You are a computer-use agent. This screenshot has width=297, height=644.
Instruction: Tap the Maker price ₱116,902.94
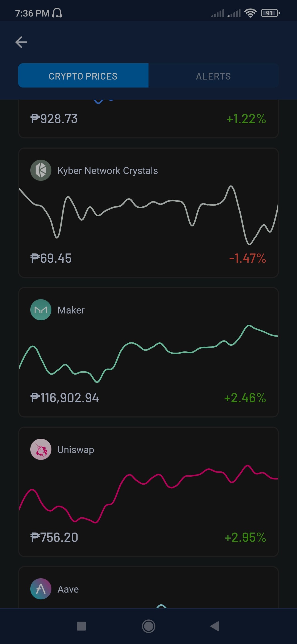click(x=65, y=398)
